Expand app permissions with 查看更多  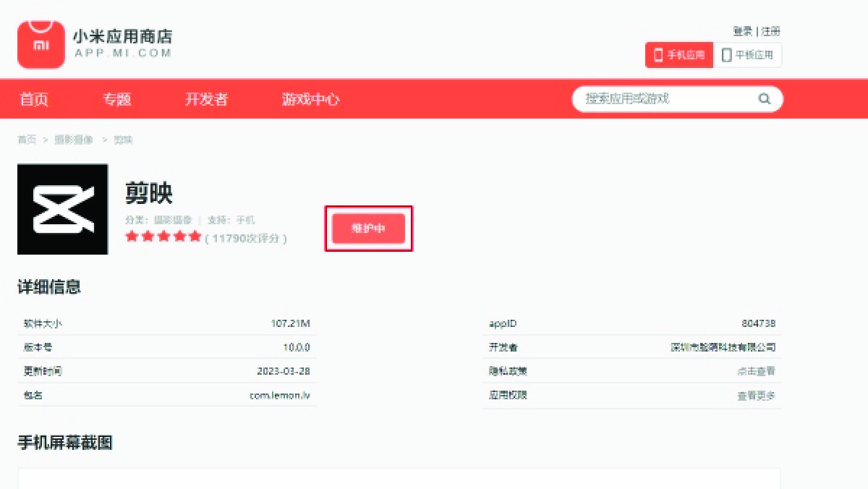(x=756, y=396)
